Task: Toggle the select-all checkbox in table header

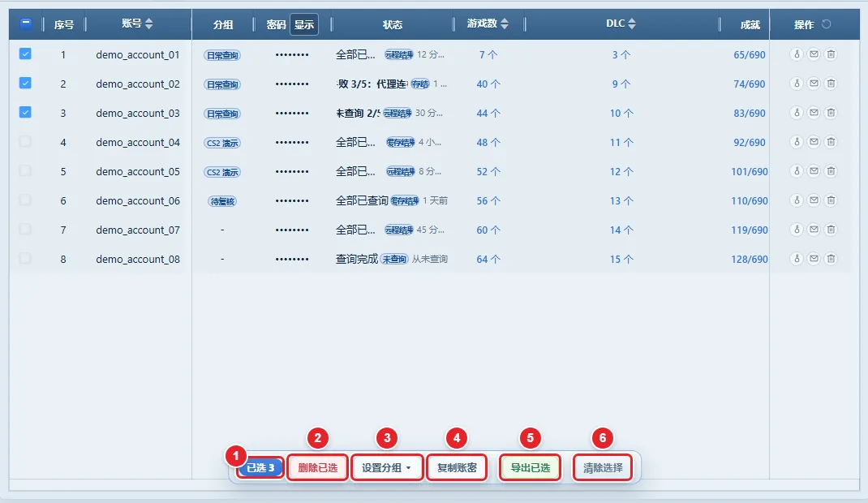Action: (x=25, y=24)
